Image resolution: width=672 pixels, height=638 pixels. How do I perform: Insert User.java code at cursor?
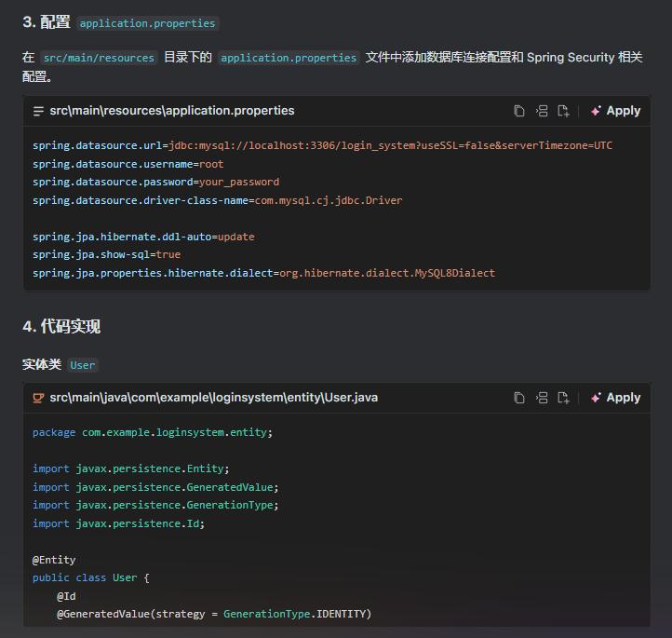tap(542, 398)
